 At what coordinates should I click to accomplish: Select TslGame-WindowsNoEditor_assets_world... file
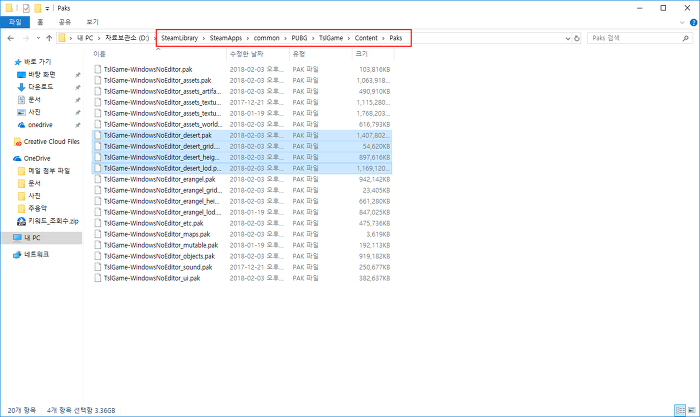coord(163,125)
